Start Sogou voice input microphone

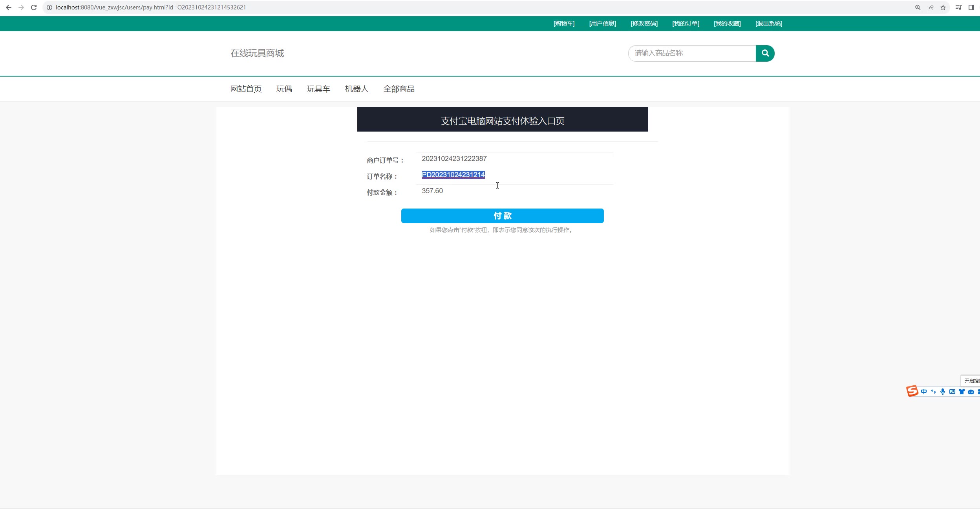(x=943, y=392)
